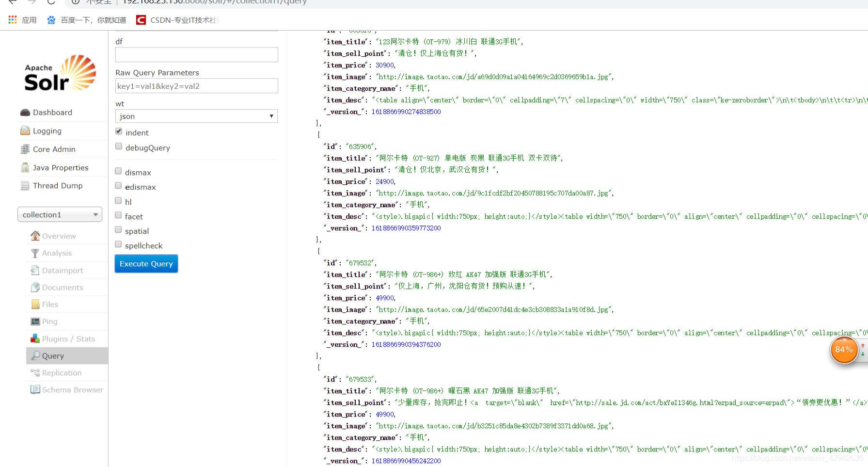Open the Analysis page

pyautogui.click(x=57, y=253)
